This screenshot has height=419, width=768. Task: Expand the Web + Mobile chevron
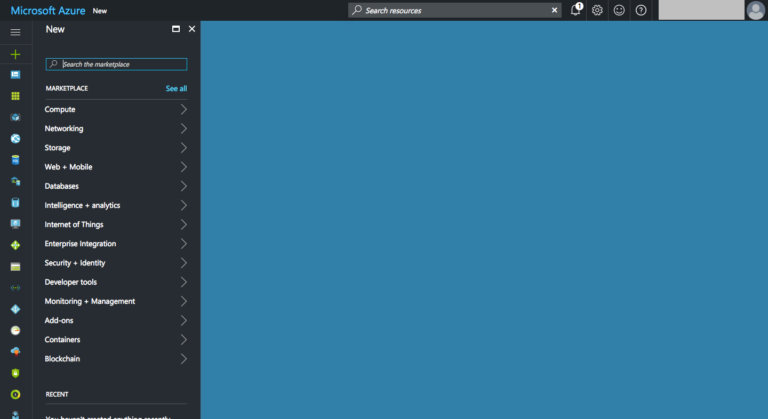(x=184, y=167)
